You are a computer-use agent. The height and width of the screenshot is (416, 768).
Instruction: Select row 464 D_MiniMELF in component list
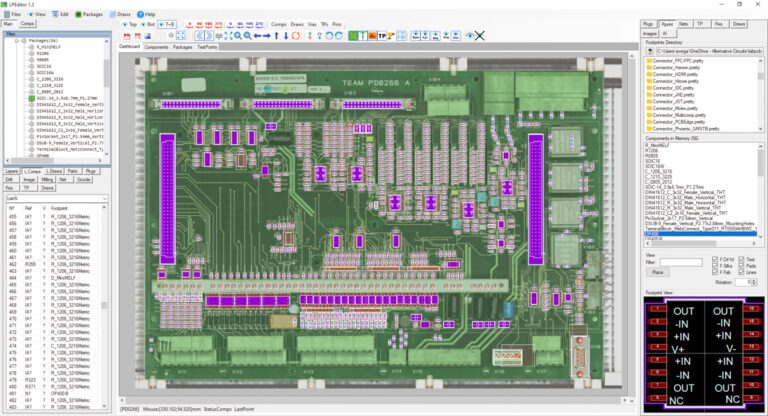click(54, 278)
